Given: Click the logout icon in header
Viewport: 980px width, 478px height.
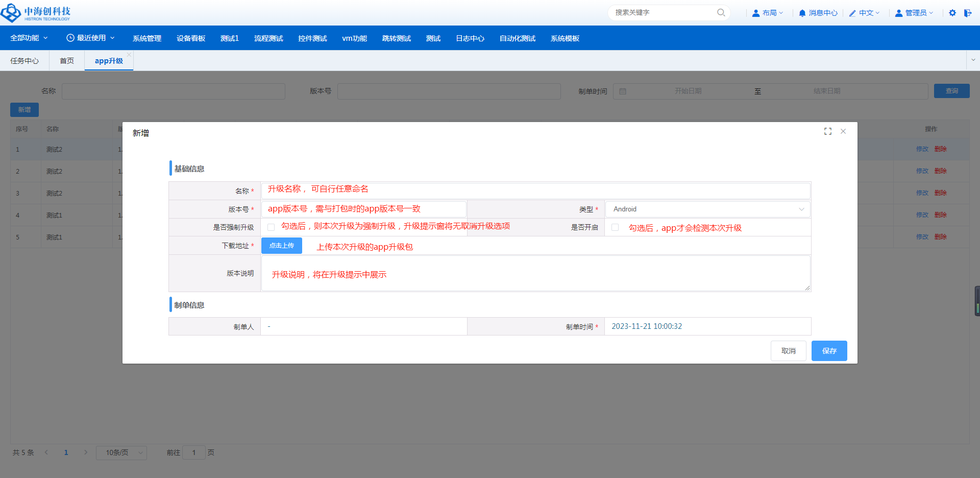Looking at the screenshot, I should [x=968, y=13].
